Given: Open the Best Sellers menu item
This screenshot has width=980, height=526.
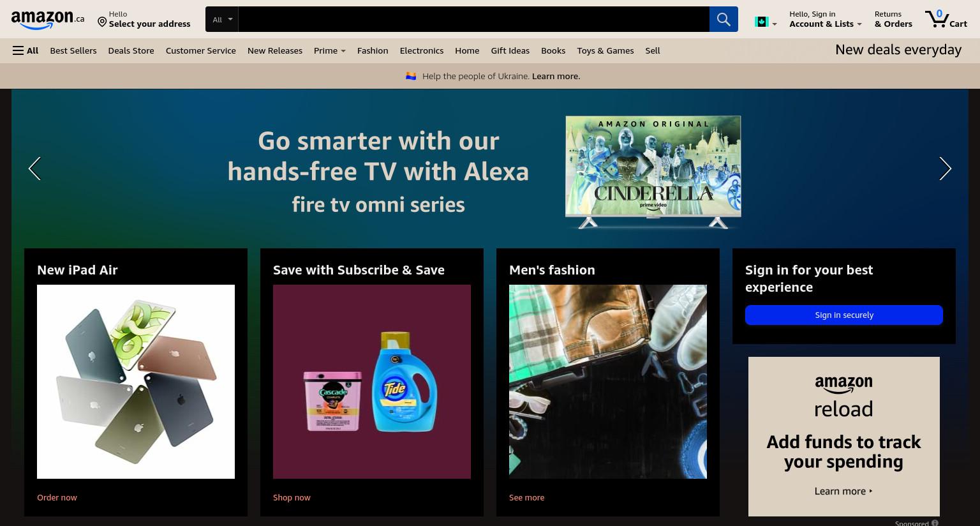Looking at the screenshot, I should pos(73,50).
